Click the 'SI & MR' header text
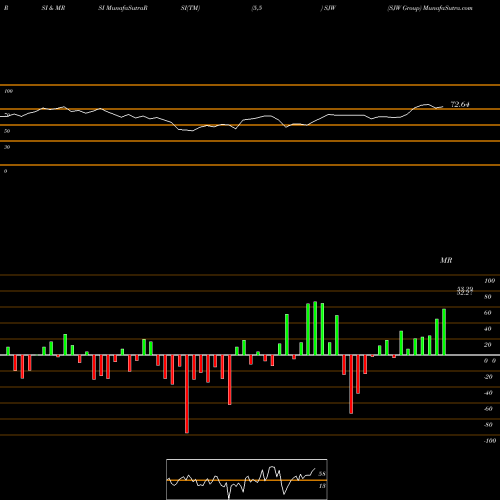Image resolution: width=500 pixels, height=500 pixels. (x=53, y=8)
